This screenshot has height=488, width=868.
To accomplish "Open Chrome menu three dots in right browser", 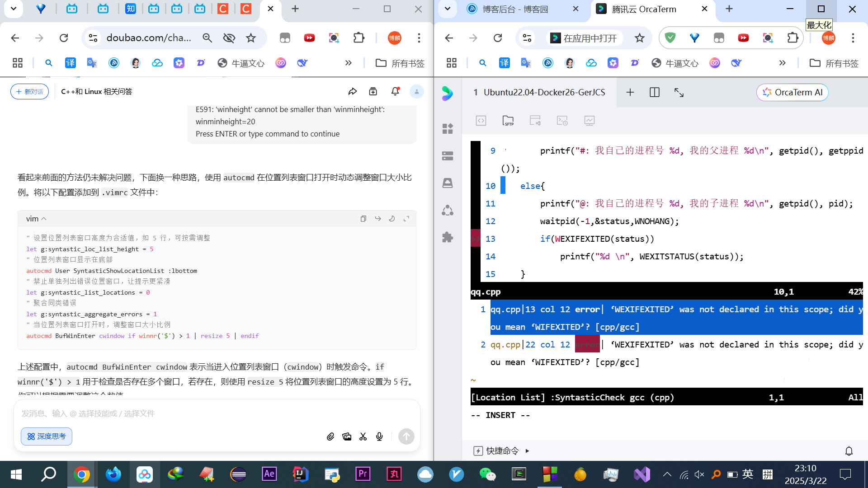I will [853, 38].
